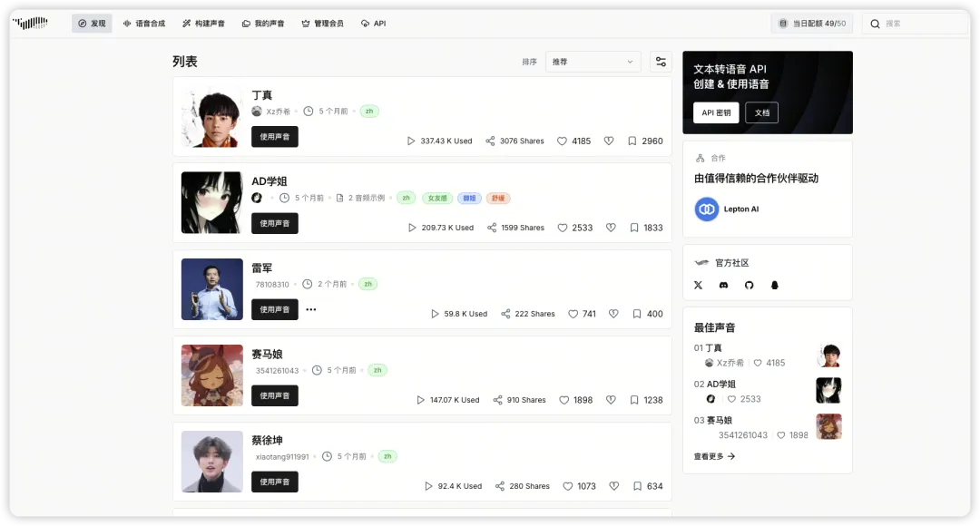
Task: Open the AD学姐 thumbnail in best voices list
Action: pyautogui.click(x=828, y=391)
